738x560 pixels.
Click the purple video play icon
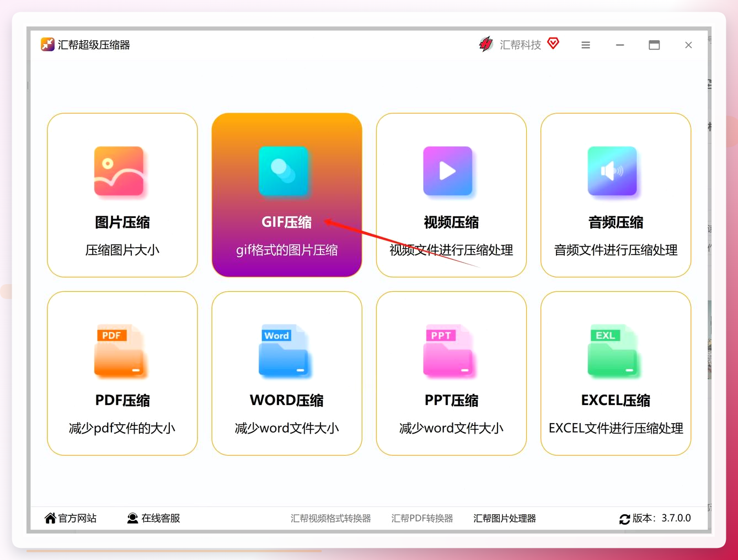tap(448, 171)
